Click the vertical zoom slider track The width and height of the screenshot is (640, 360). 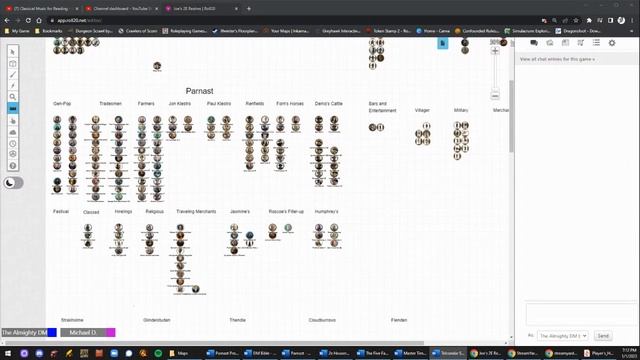(495, 73)
